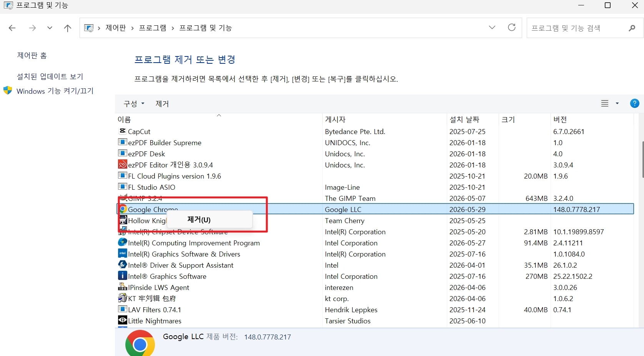Click Intel(R) Graphics Software & Drivers icon
644x356 pixels.
point(123,253)
